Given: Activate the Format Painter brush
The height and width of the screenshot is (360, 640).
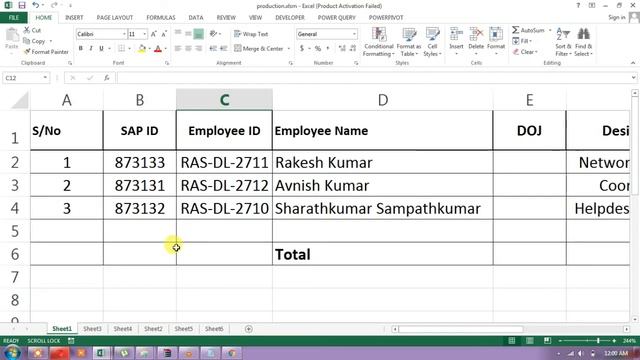Looking at the screenshot, I should click(x=27, y=52).
